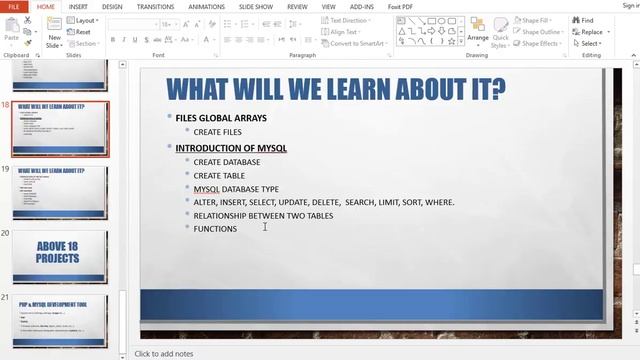This screenshot has width=640, height=360.
Task: Switch to the INSERT tab
Action: [x=78, y=7]
